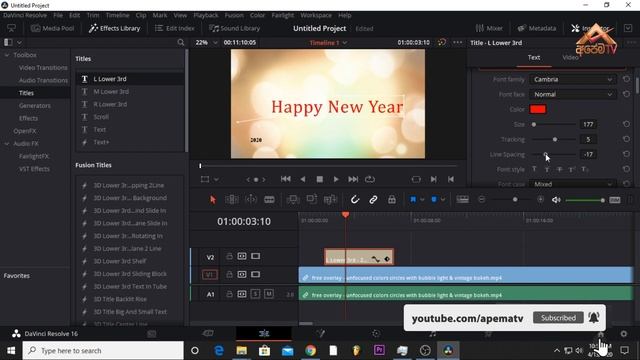Mute the A1 audio track
The width and height of the screenshot is (640, 360).
pos(269,294)
